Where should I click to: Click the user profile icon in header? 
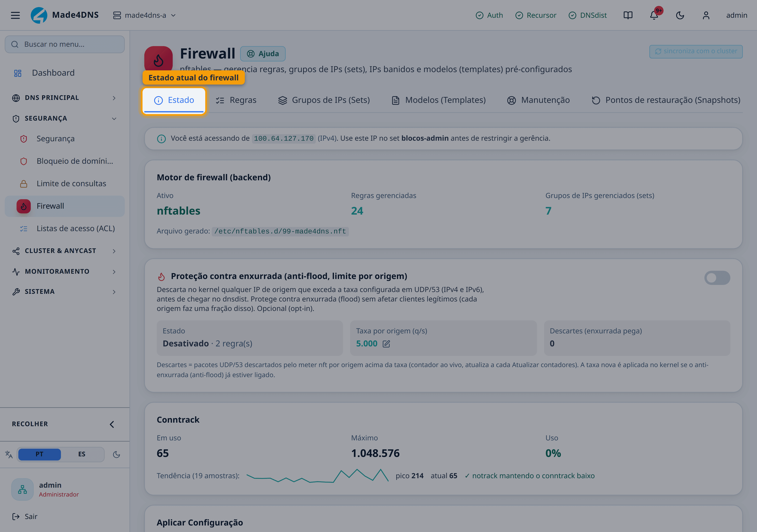pyautogui.click(x=706, y=15)
